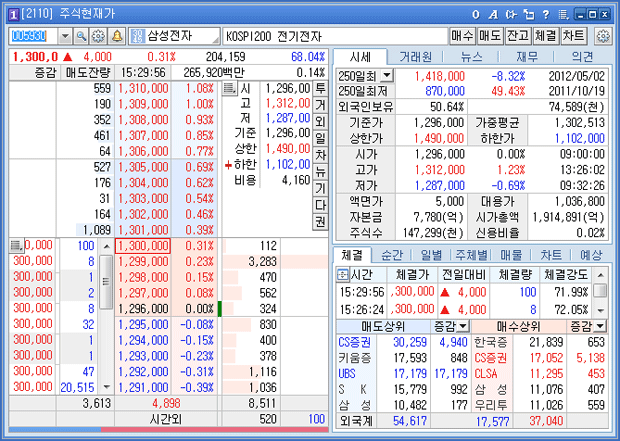Switch to the 거래원 tab

415,57
